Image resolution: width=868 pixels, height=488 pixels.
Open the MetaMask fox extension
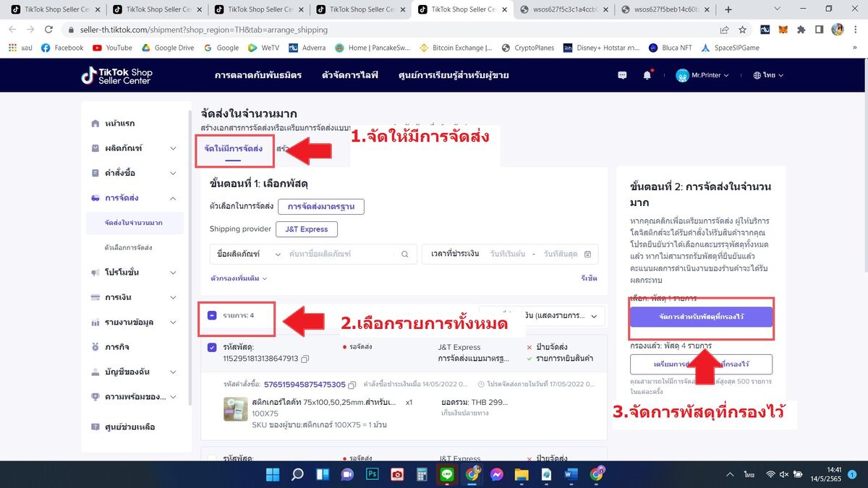pos(783,30)
